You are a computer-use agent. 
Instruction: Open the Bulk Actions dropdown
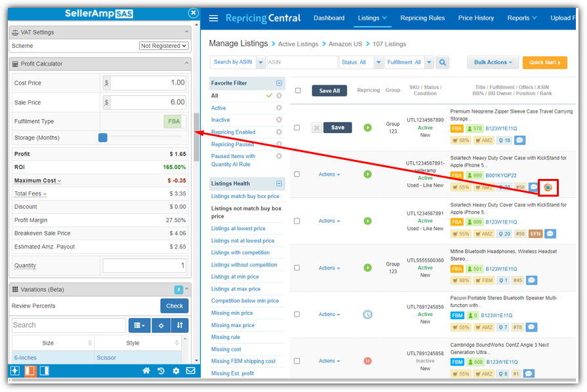point(493,62)
